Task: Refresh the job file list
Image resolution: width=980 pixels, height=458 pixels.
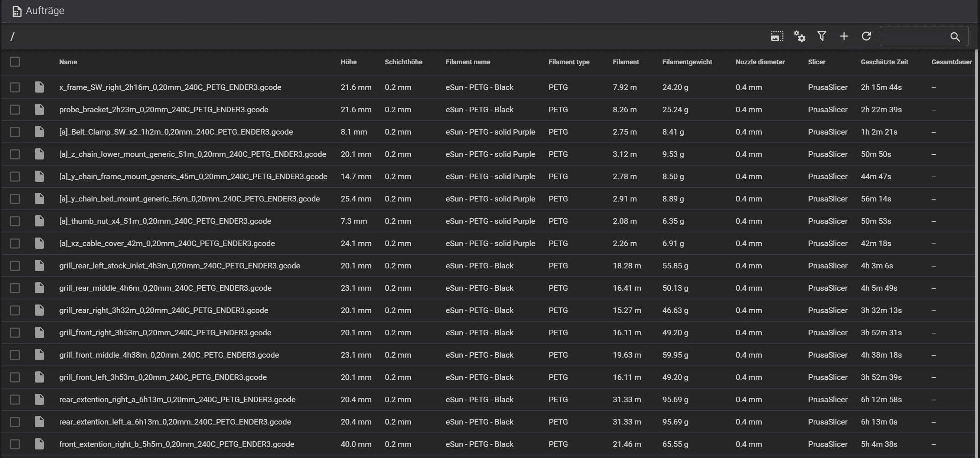Action: 866,36
